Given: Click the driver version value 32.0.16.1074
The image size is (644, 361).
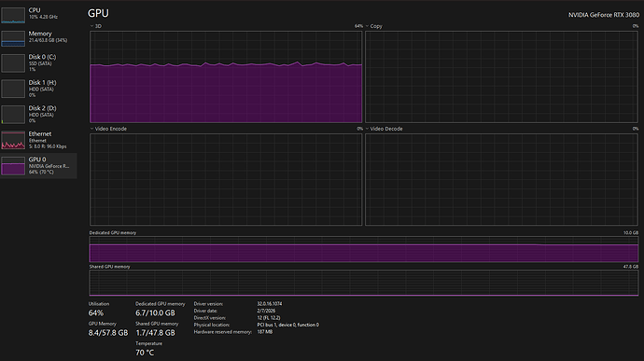Looking at the screenshot, I should coord(270,304).
